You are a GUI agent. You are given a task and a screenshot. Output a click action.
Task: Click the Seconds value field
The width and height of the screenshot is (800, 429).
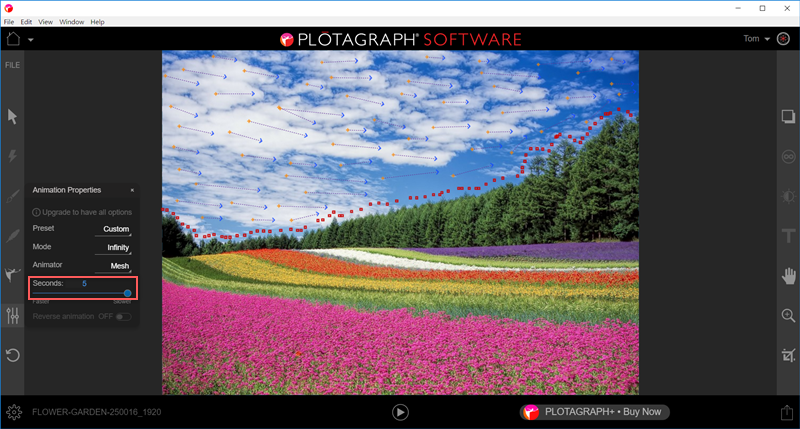84,283
